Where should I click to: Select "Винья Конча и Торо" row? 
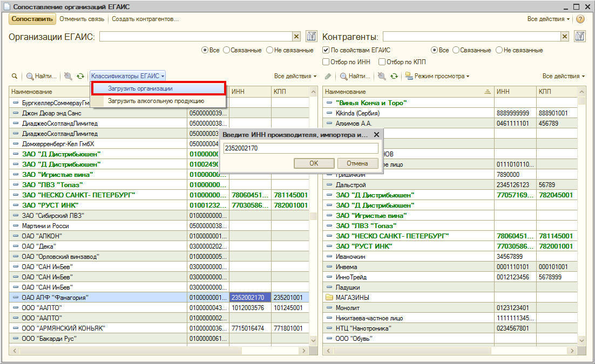tap(450, 103)
